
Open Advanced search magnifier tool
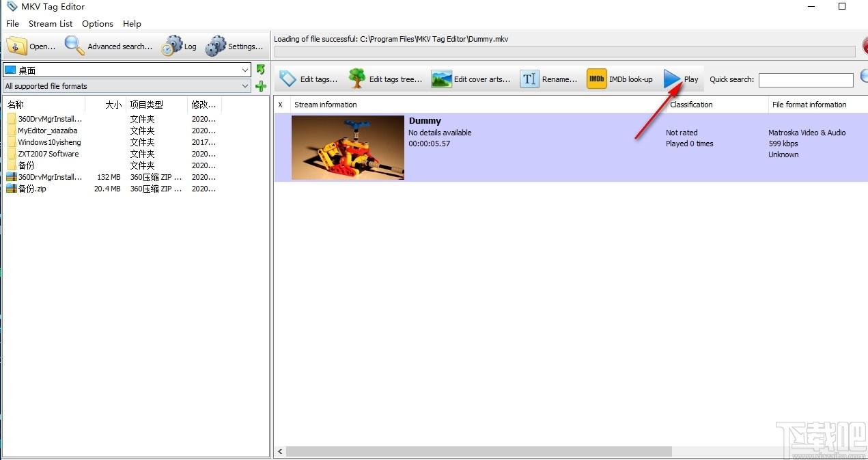[x=74, y=46]
